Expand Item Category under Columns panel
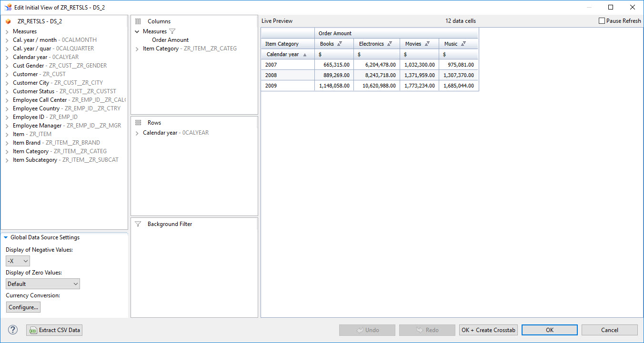Screen dimensions: 644x343 pyautogui.click(x=137, y=49)
